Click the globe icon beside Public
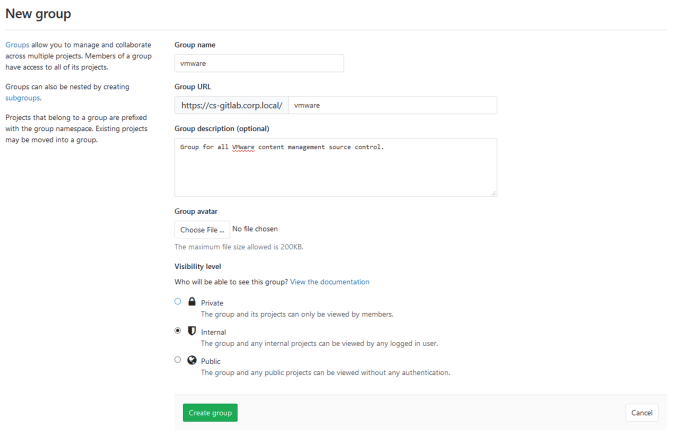675x434 pixels. [x=192, y=360]
